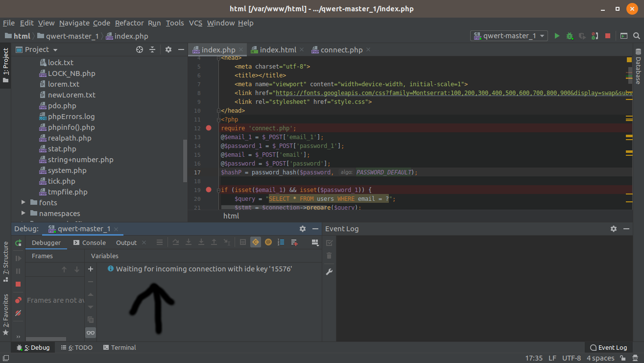This screenshot has width=644, height=363.
Task: View breakpoints with the double red dot icon
Action: coord(18,300)
